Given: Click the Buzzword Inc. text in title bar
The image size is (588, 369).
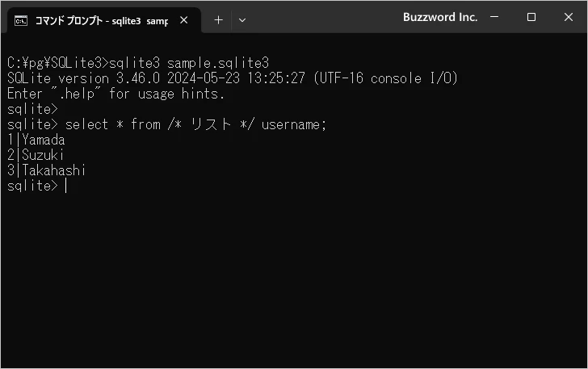Looking at the screenshot, I should [x=440, y=17].
